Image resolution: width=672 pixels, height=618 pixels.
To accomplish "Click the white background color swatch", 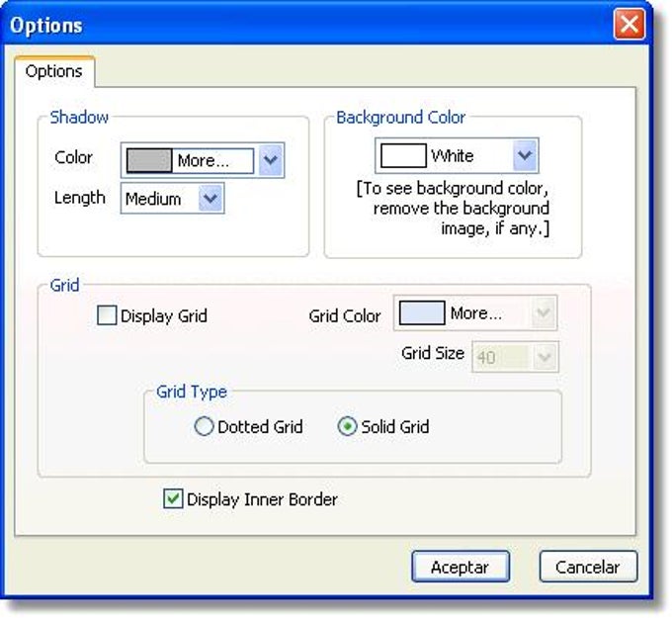I will click(x=403, y=155).
